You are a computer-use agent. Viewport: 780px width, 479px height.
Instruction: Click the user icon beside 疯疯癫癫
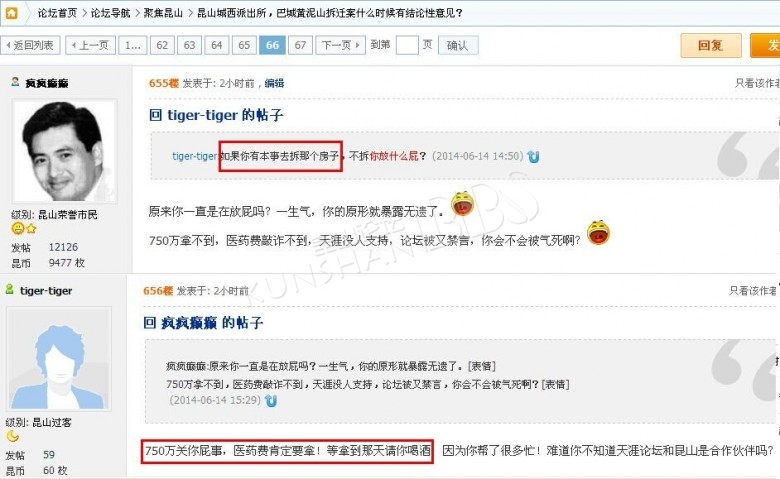tap(15, 82)
